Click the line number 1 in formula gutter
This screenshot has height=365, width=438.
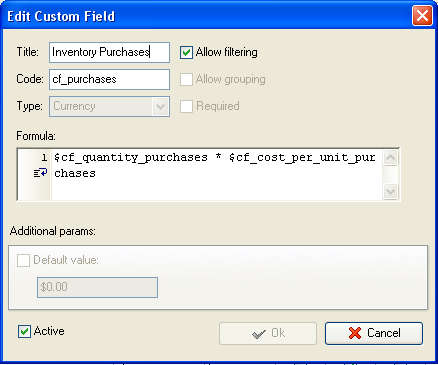(44, 157)
